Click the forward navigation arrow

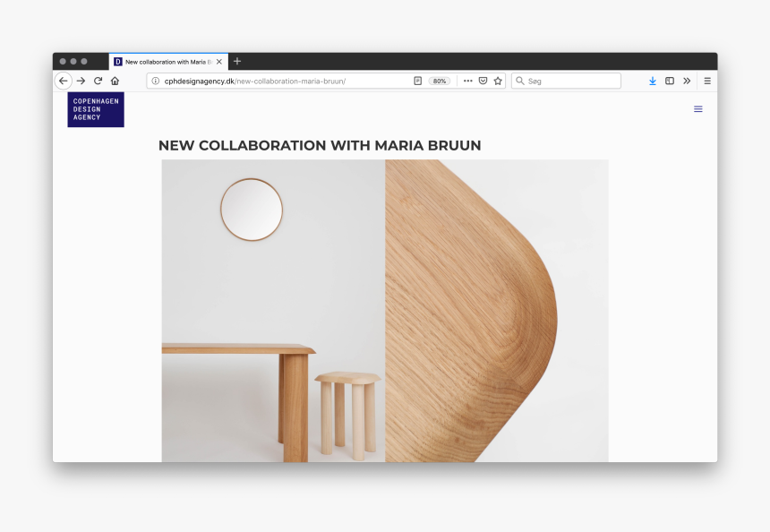point(81,81)
